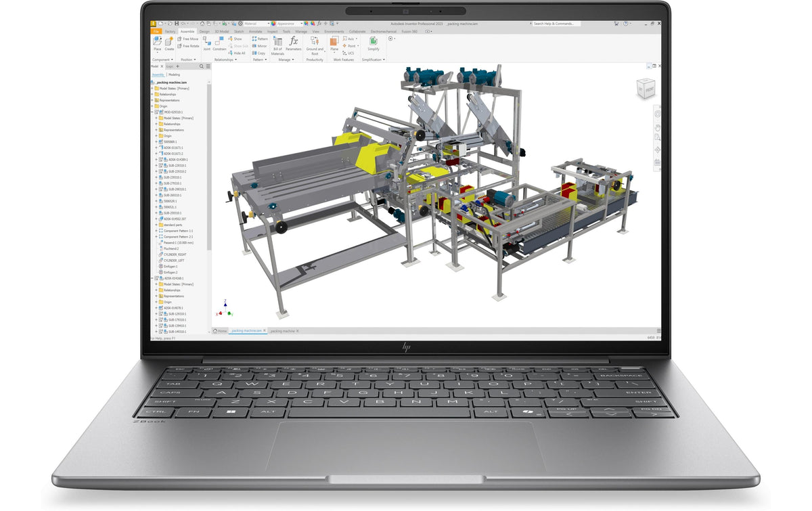Click the Place component icon
This screenshot has height=511, width=812.
[x=157, y=40]
